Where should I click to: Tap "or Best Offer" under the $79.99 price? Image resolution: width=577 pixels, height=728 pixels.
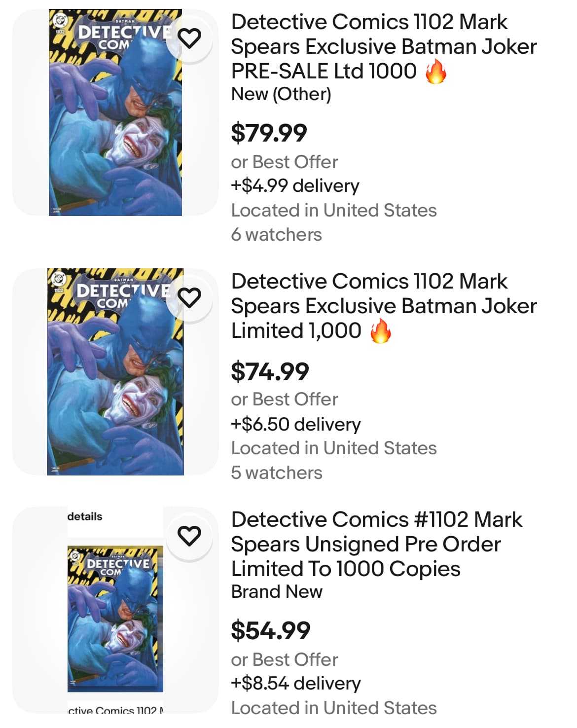click(x=285, y=162)
